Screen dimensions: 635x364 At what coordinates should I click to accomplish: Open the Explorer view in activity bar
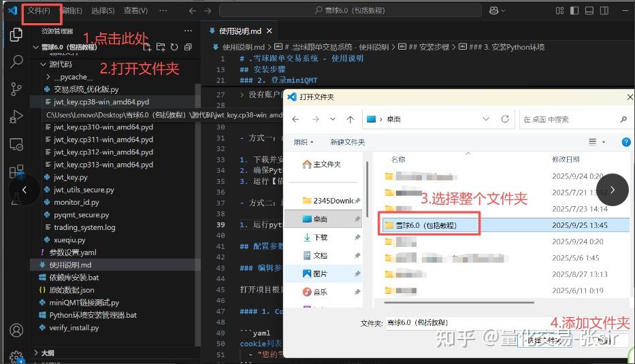[16, 35]
